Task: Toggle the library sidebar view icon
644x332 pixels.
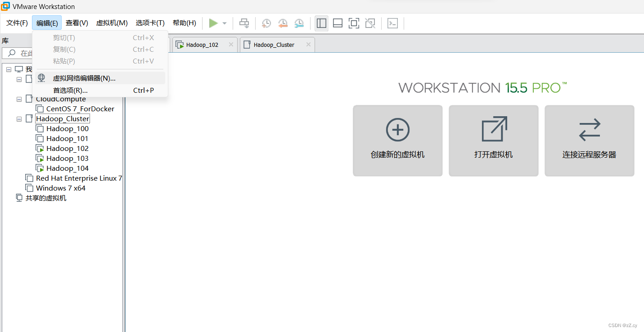Action: click(321, 23)
